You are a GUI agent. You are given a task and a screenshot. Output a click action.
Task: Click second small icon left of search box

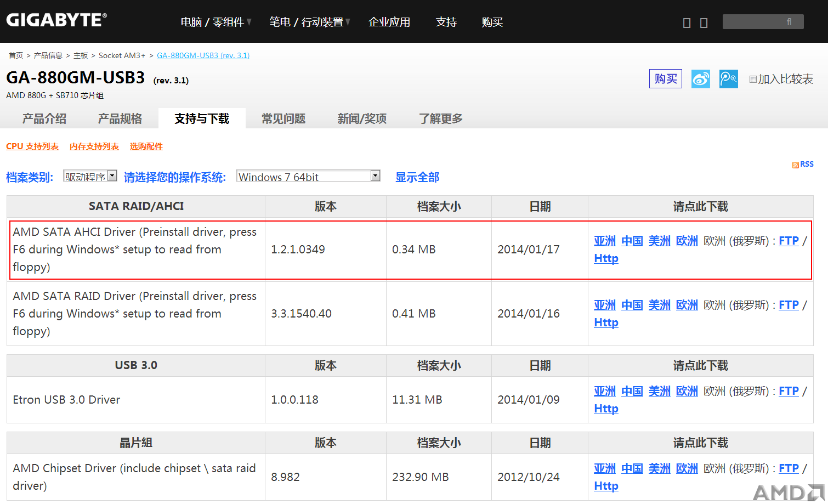(704, 23)
